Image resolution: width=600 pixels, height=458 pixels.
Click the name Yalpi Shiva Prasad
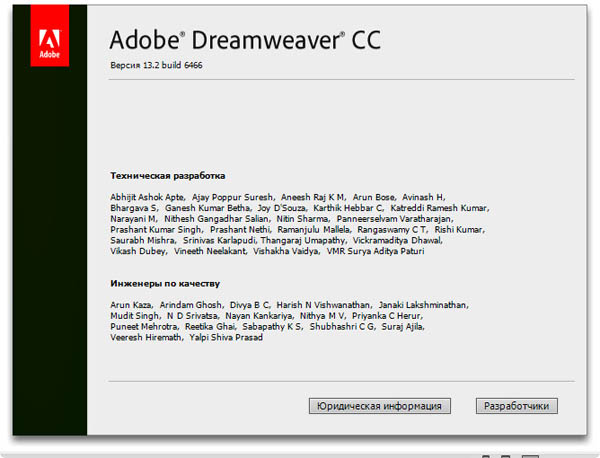(226, 338)
